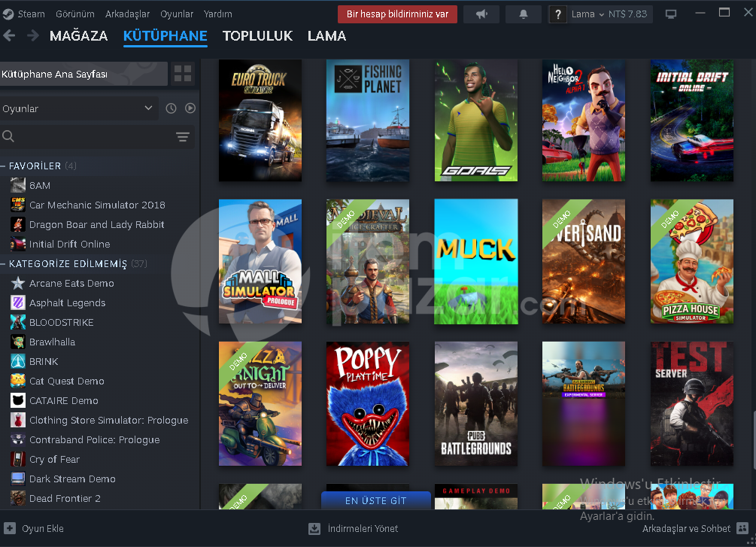Click the question mark help icon
The width and height of the screenshot is (756, 547).
tap(558, 14)
